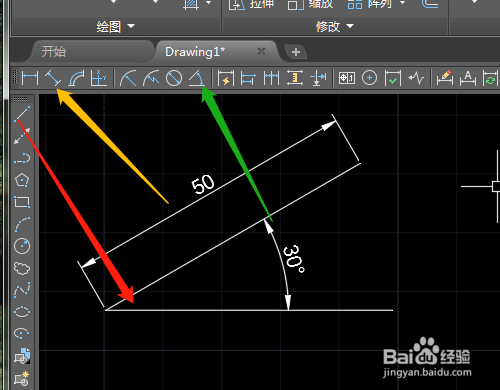500x390 pixels.
Task: Select the Arc drawing tool
Action: pyautogui.click(x=22, y=224)
